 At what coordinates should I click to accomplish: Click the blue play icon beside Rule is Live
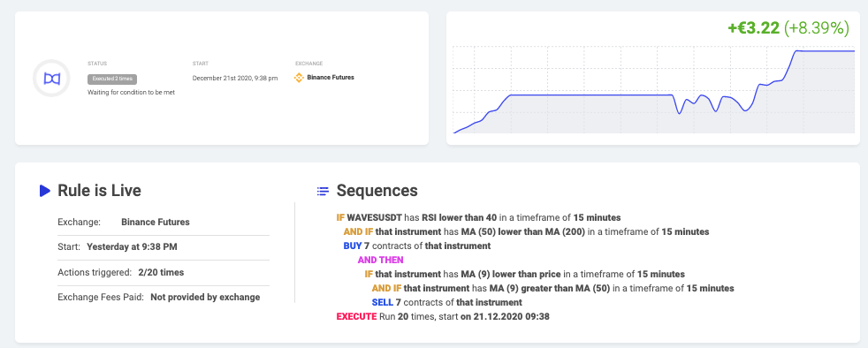click(45, 191)
